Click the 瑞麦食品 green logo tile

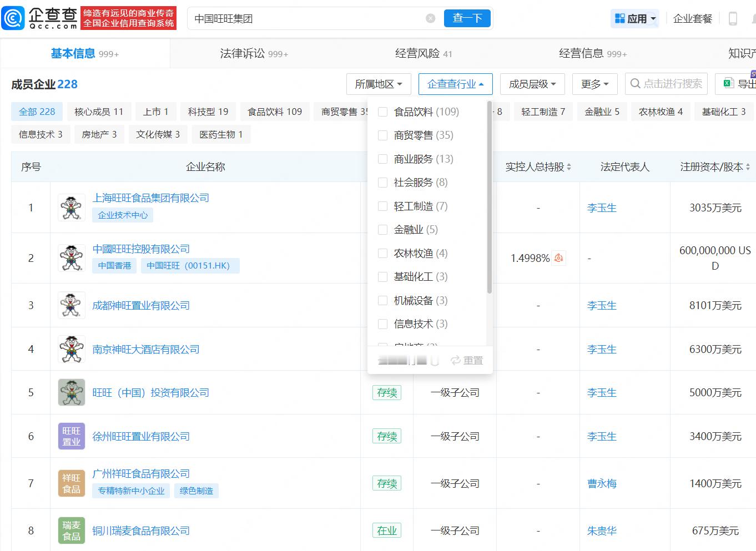(72, 530)
